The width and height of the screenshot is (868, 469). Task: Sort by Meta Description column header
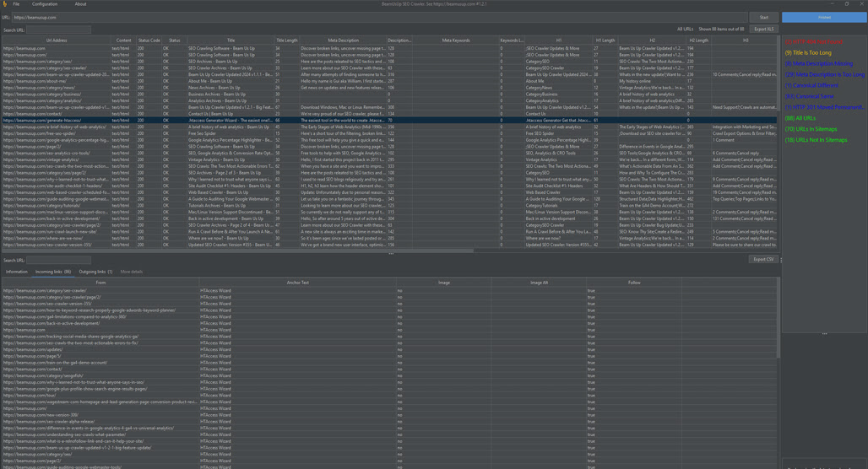tap(343, 40)
